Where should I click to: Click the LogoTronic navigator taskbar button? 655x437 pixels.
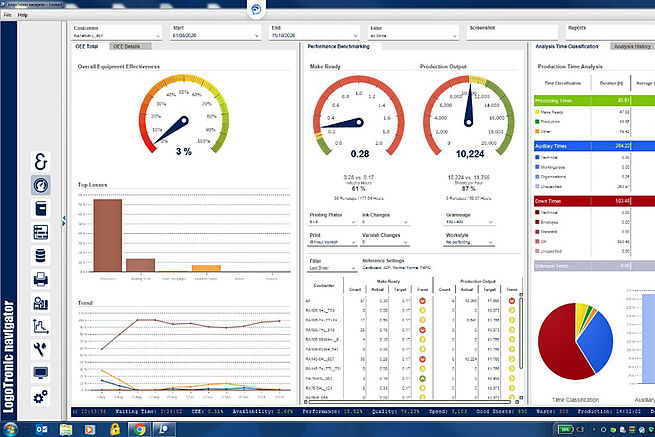[x=164, y=429]
